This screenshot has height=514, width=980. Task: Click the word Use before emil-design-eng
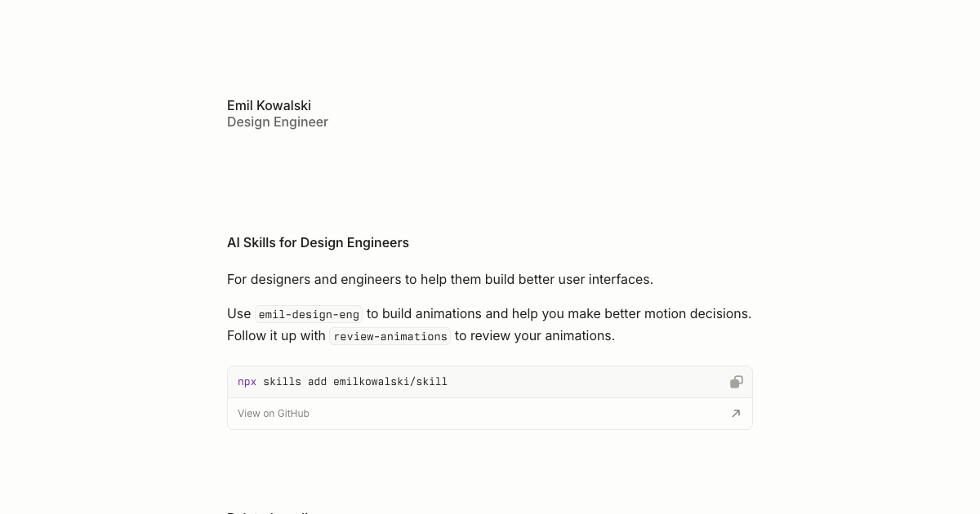tap(238, 313)
